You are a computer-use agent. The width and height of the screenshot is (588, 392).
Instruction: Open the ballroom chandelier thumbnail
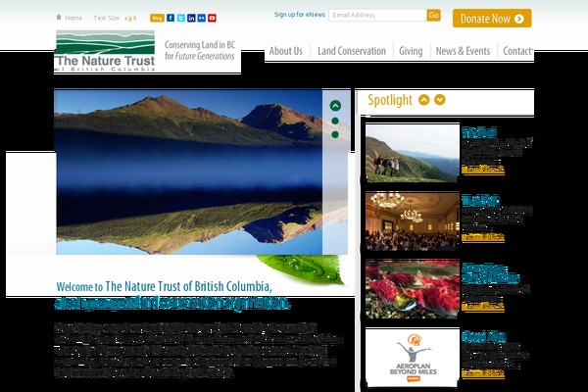pos(413,221)
